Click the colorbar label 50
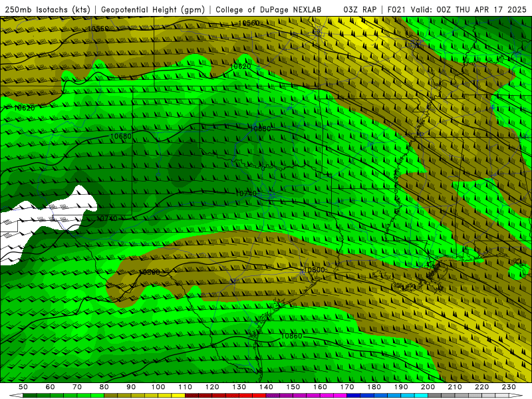The image size is (532, 399). click(x=23, y=387)
